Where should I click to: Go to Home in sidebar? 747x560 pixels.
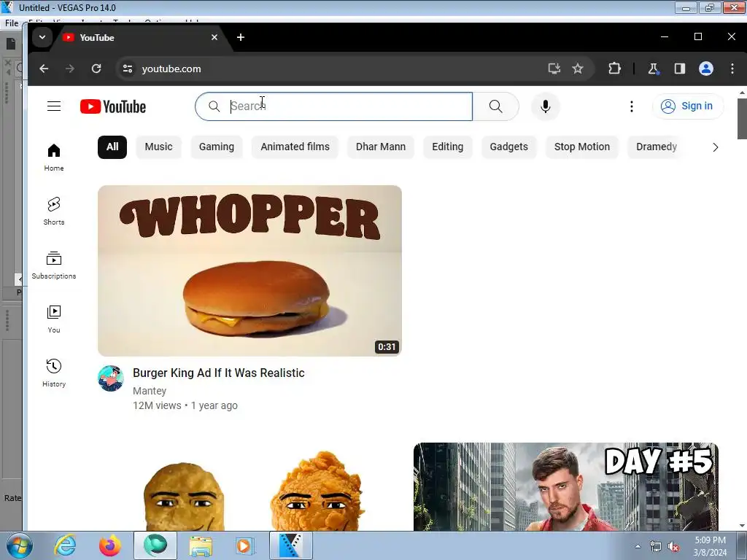click(54, 157)
